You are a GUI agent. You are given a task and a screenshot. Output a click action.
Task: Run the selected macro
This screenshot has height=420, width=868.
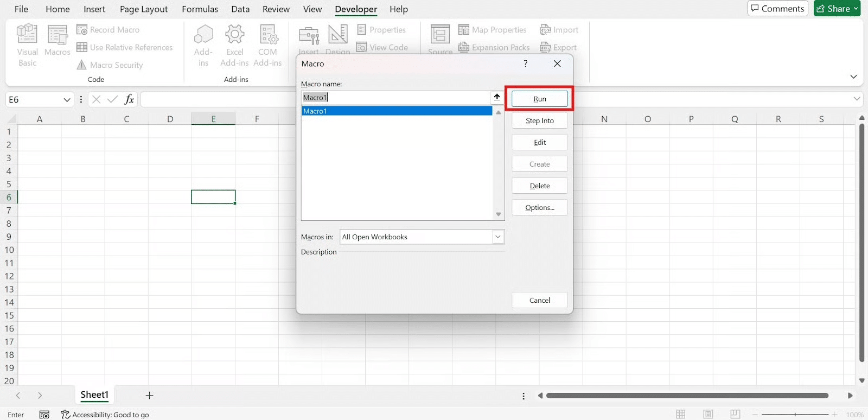[x=540, y=99]
